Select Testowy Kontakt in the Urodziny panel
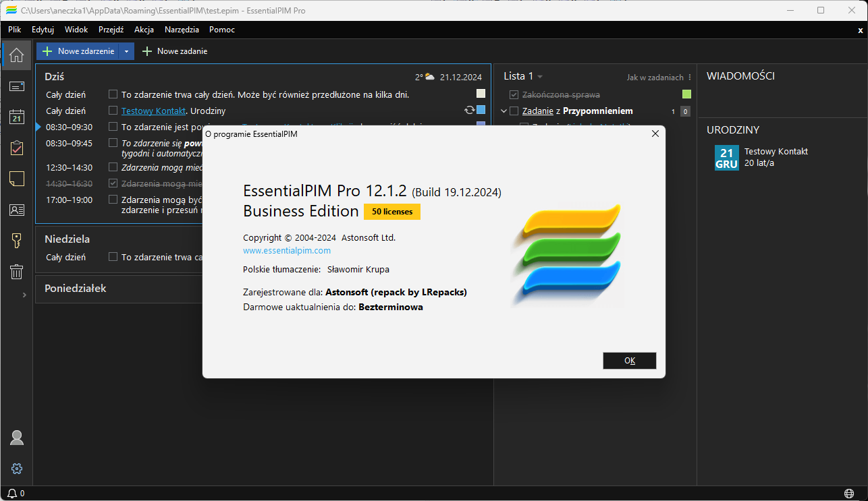The height and width of the screenshot is (501, 868). point(776,152)
